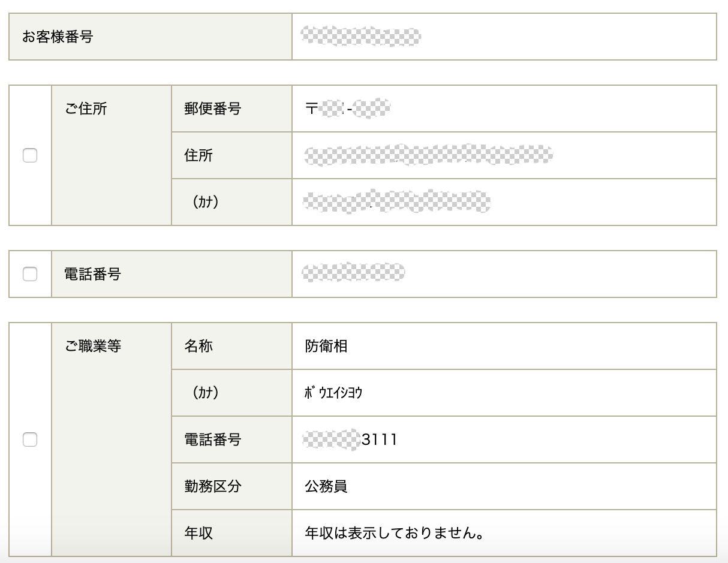Click the お客様番号 label cell

pyautogui.click(x=58, y=37)
